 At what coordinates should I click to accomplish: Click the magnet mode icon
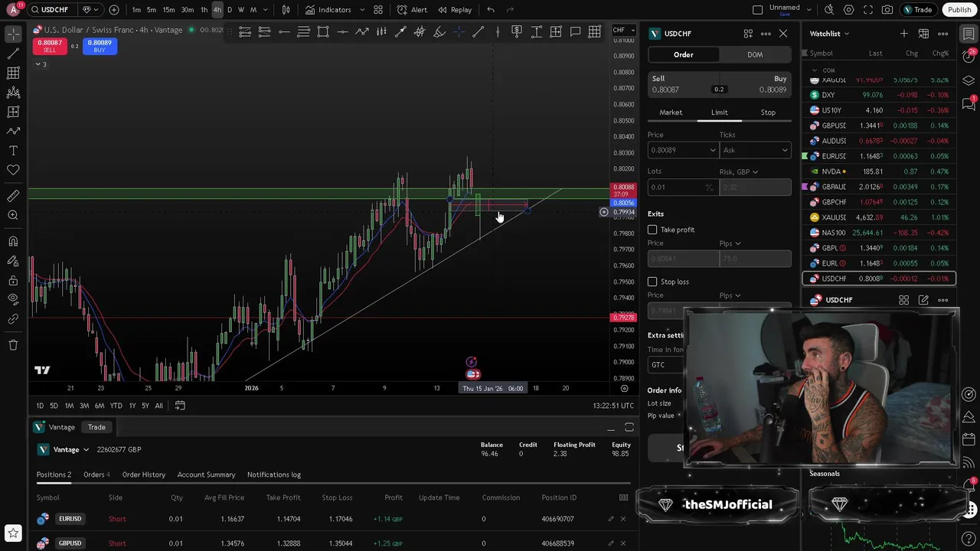(x=13, y=242)
